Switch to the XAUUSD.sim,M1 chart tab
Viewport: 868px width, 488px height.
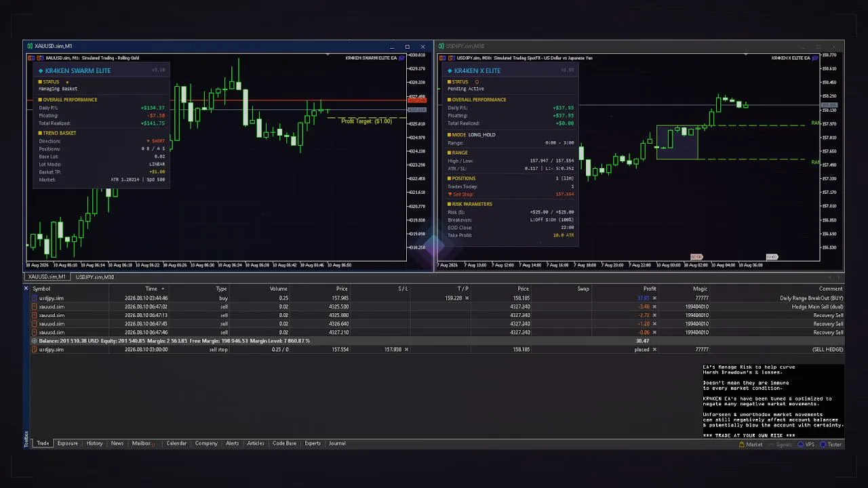pyautogui.click(x=47, y=277)
